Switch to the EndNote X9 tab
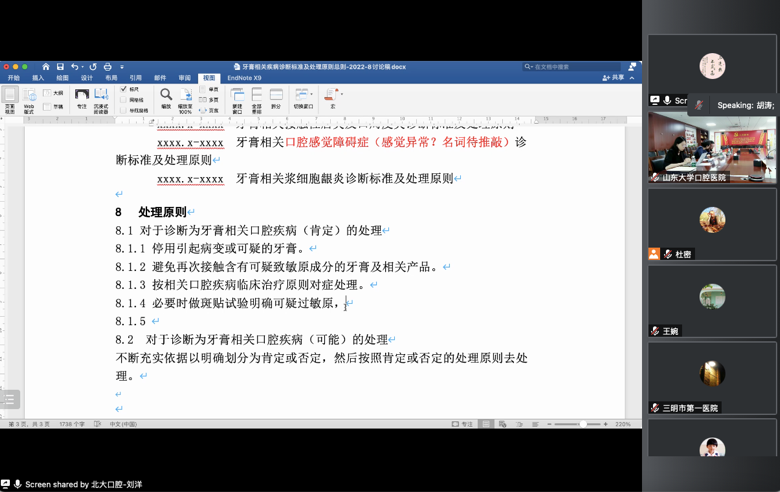Image resolution: width=780 pixels, height=492 pixels. coord(244,78)
